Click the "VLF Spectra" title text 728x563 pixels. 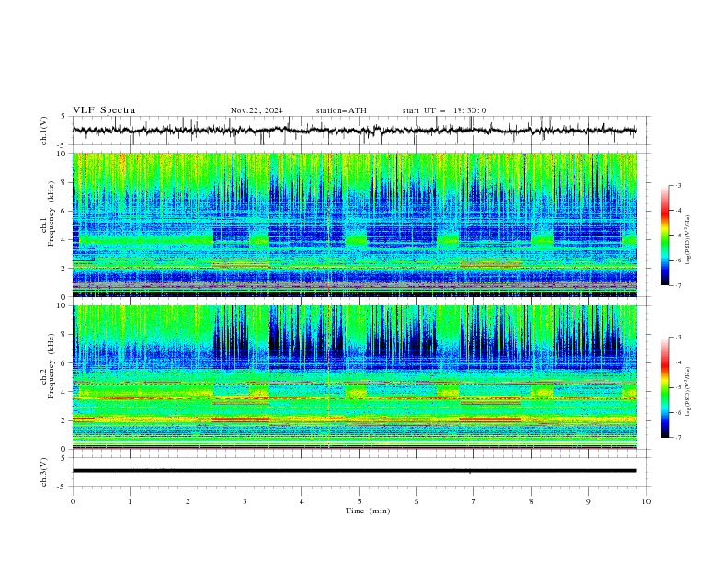(x=104, y=110)
